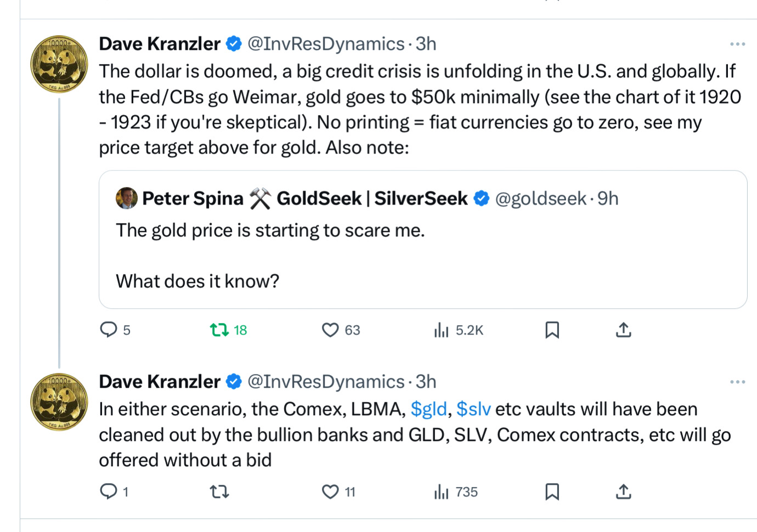Reply to the first Dave Kranzler tweet

click(109, 330)
